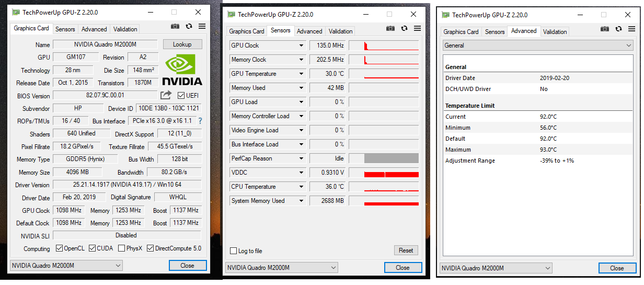
Task: Click Close button in Sensors window
Action: (x=403, y=268)
